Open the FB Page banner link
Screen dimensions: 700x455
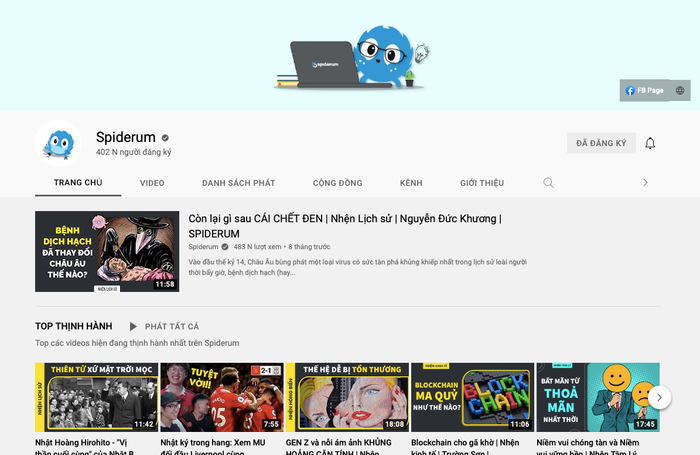pyautogui.click(x=644, y=91)
